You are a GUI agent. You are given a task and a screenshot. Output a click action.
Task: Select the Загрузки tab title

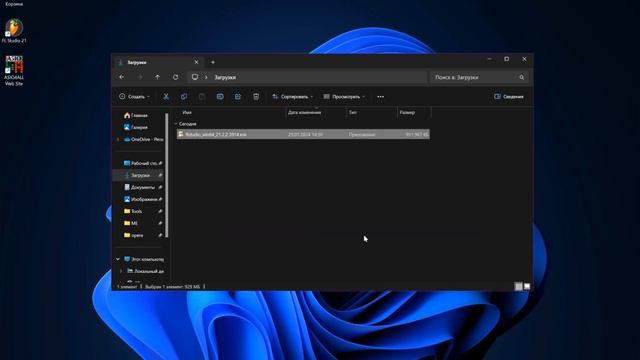click(x=137, y=62)
